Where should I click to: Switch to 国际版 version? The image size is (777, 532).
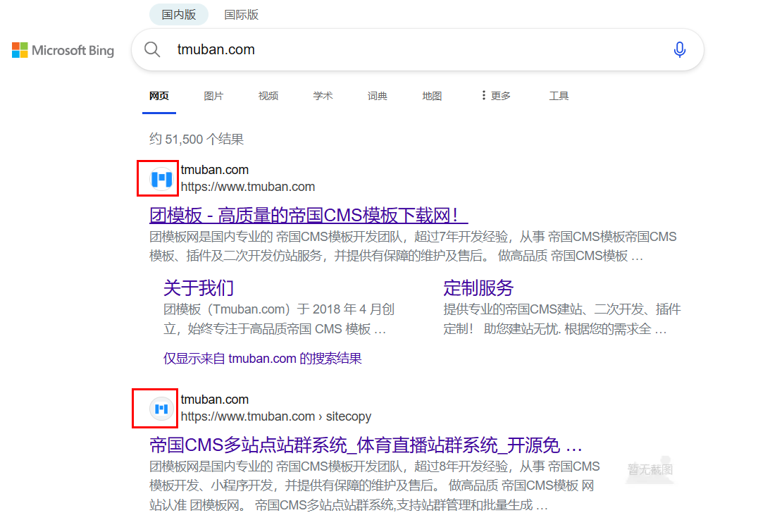tap(242, 14)
